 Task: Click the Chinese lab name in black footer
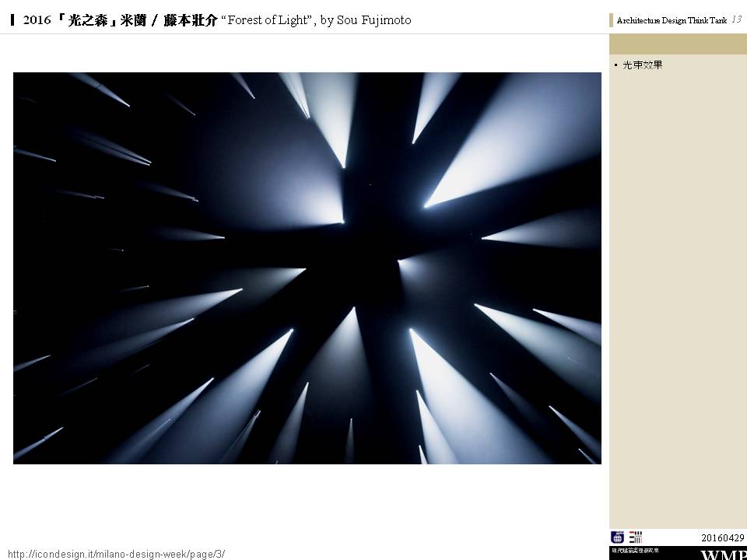(x=635, y=551)
